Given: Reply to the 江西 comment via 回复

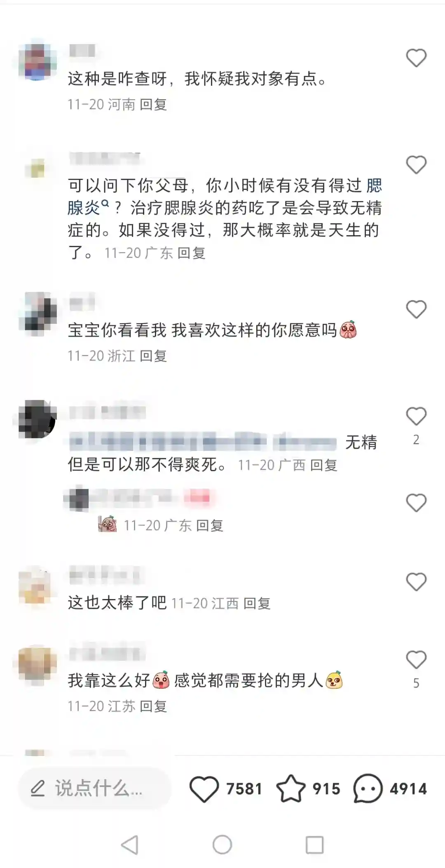Looking at the screenshot, I should click(257, 604).
